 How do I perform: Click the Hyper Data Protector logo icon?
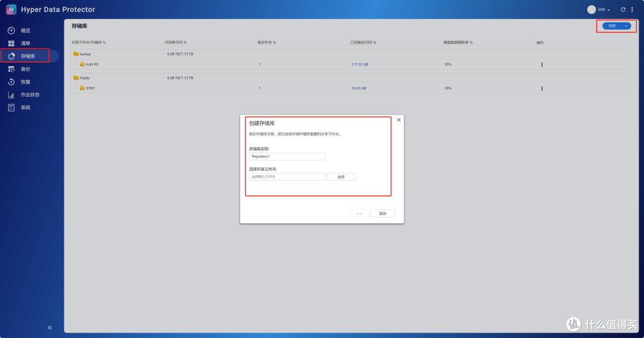[11, 10]
